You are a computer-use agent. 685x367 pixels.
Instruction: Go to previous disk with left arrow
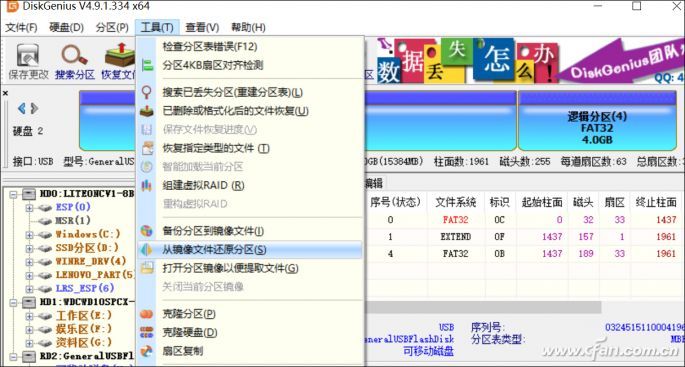[21, 108]
